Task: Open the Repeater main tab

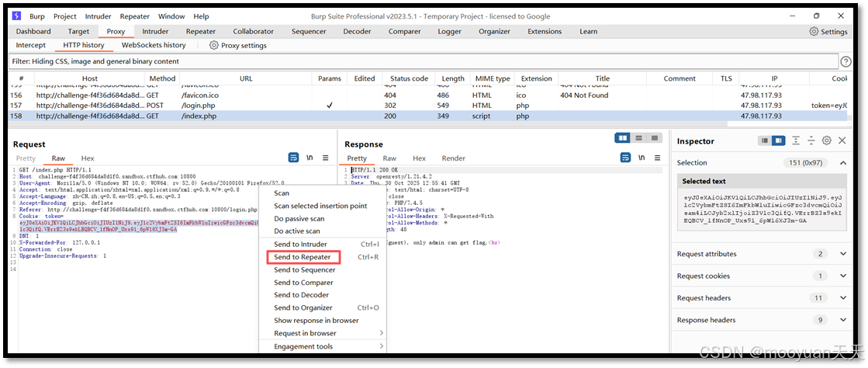Action: pos(201,32)
